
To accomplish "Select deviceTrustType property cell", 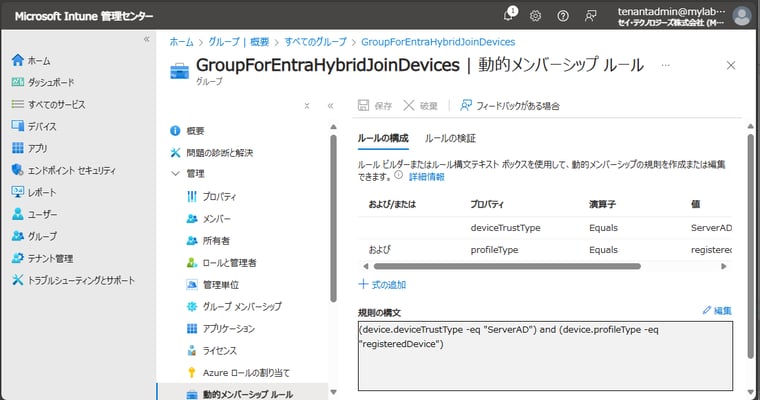I will click(x=505, y=227).
